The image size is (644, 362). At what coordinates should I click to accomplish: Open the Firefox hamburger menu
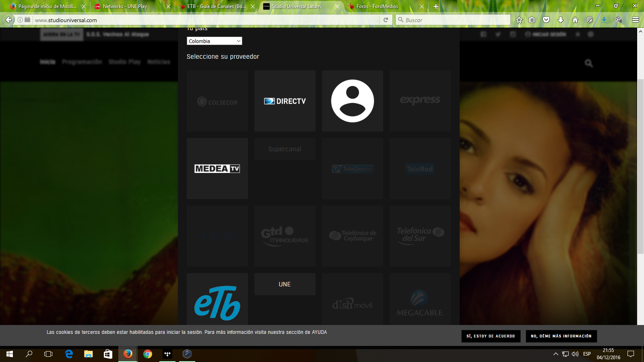635,20
